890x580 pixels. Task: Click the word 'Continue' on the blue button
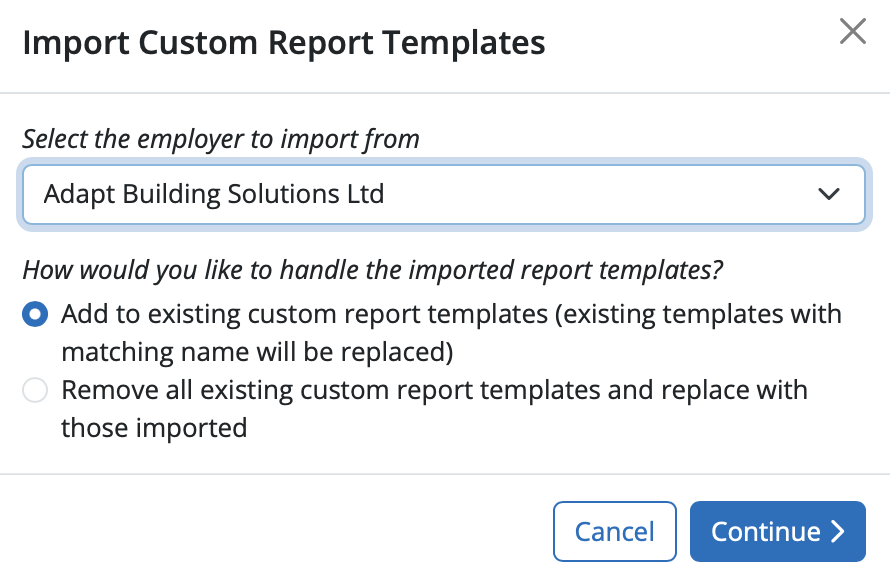click(x=766, y=532)
